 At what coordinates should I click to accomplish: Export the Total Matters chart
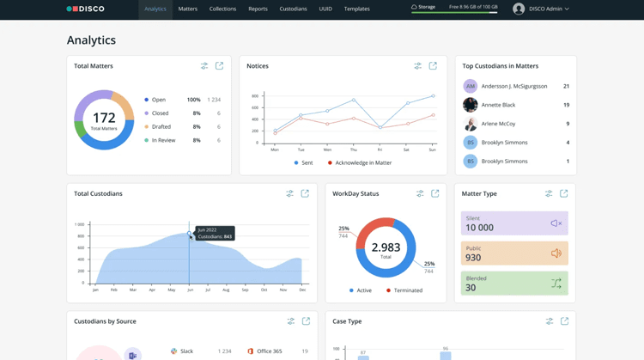tap(220, 66)
